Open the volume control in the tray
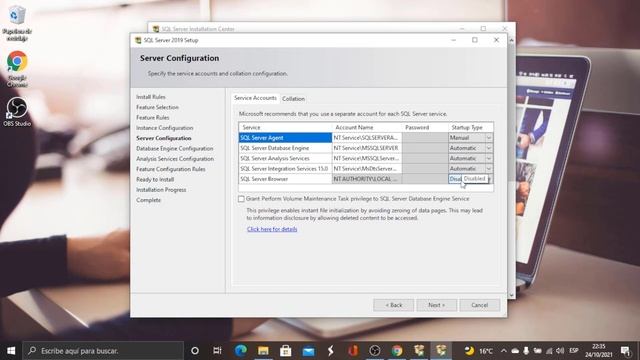This screenshot has height=360, width=640. click(x=560, y=351)
